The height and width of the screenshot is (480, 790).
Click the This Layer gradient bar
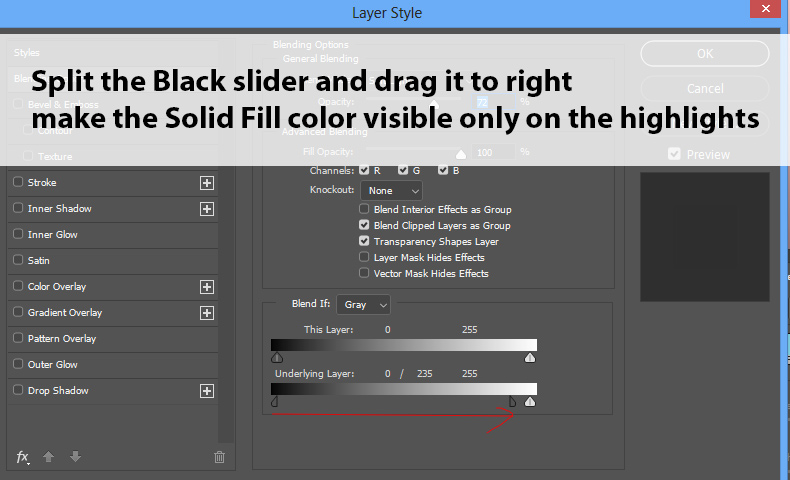tap(404, 345)
